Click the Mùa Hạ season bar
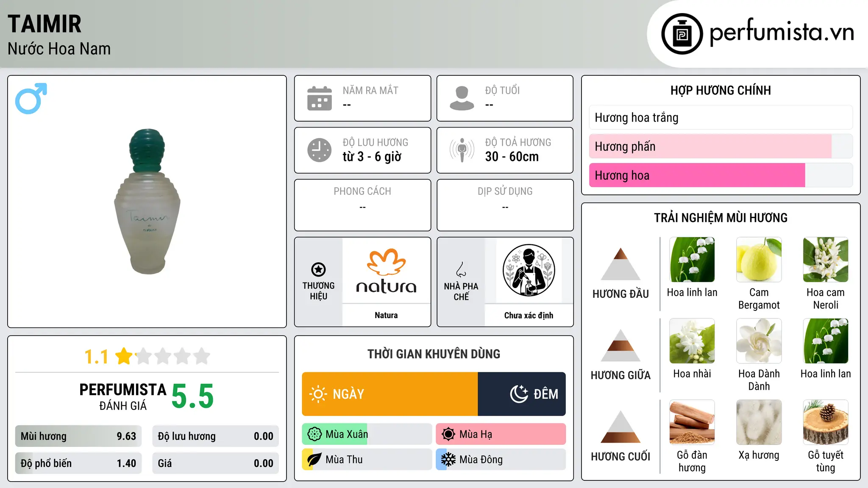868x488 pixels. point(501,434)
